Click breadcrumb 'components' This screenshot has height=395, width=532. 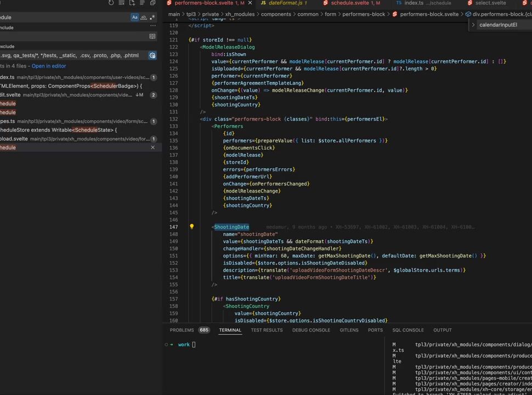point(276,14)
